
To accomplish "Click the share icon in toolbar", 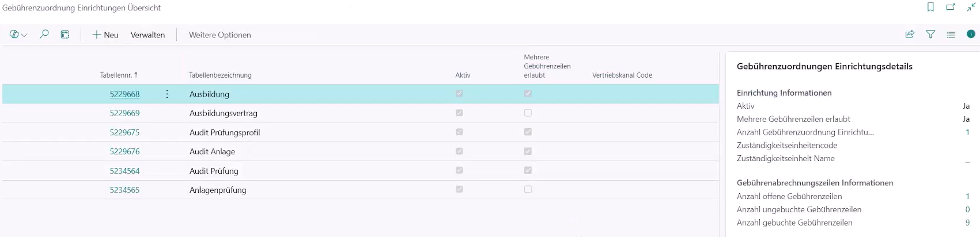I will coord(910,35).
